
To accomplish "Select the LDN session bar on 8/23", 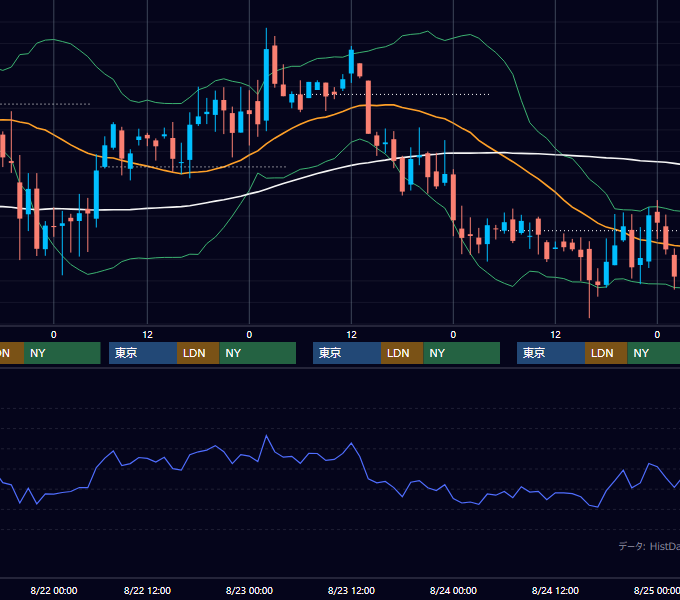I will (x=402, y=353).
